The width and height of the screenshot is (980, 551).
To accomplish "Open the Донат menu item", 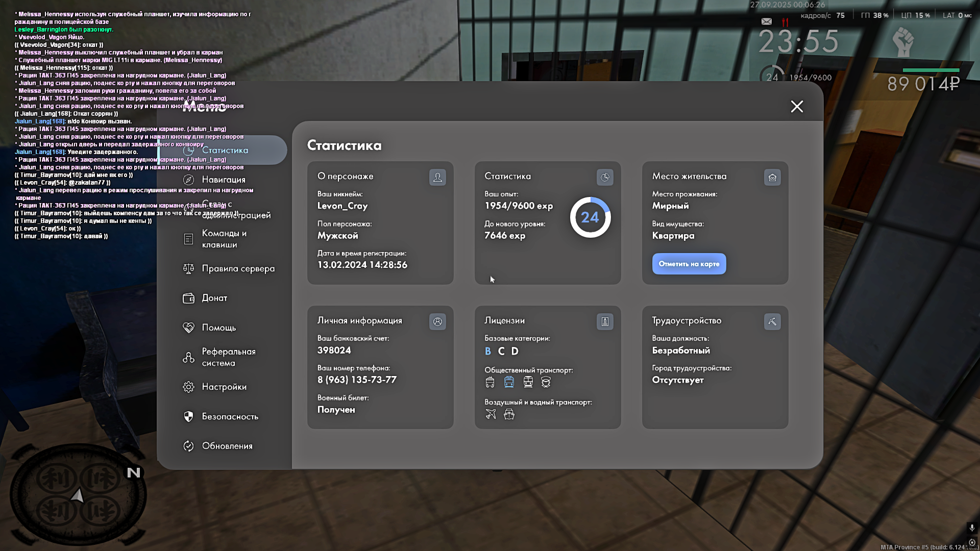I will tap(214, 298).
